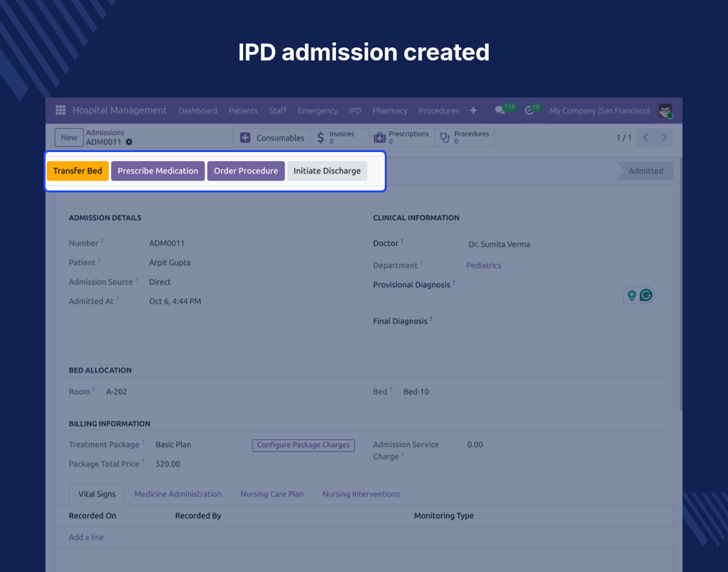The image size is (728, 572).
Task: Click the Room value A-202
Action: coord(116,392)
